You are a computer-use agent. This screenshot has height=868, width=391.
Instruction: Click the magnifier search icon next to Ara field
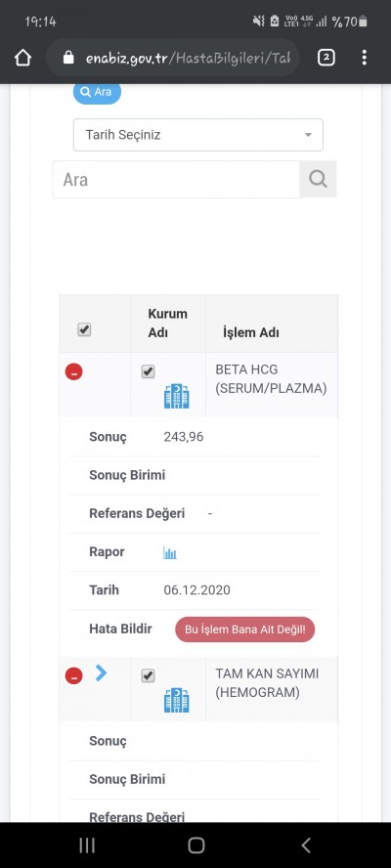click(318, 179)
